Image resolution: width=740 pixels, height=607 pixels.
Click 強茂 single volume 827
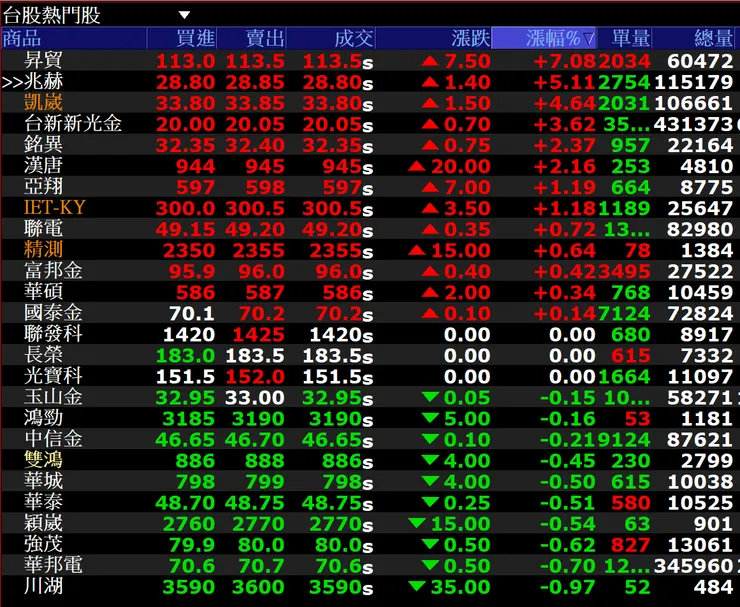pyautogui.click(x=631, y=545)
